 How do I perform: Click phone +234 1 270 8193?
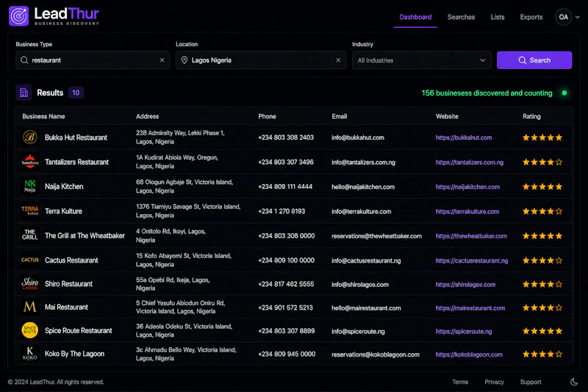click(282, 211)
